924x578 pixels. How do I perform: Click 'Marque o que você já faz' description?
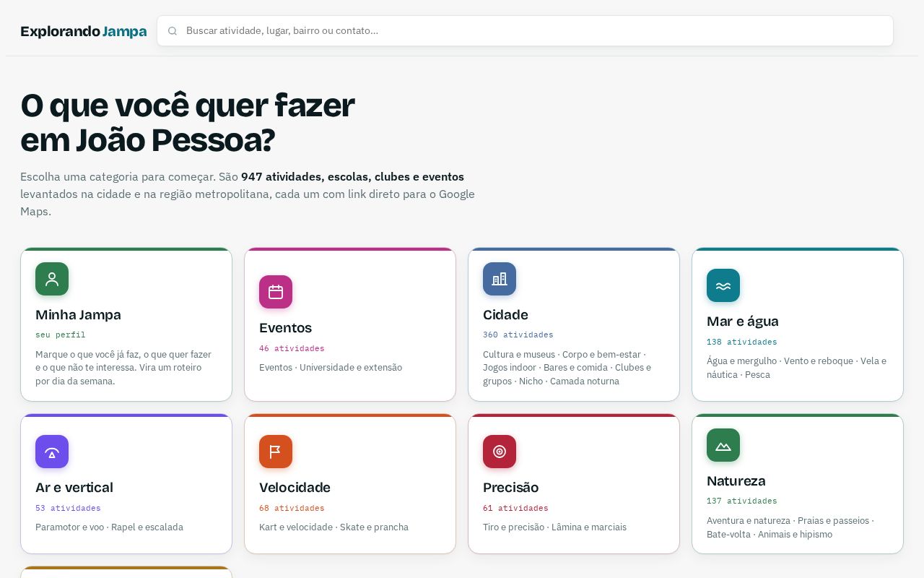click(123, 368)
